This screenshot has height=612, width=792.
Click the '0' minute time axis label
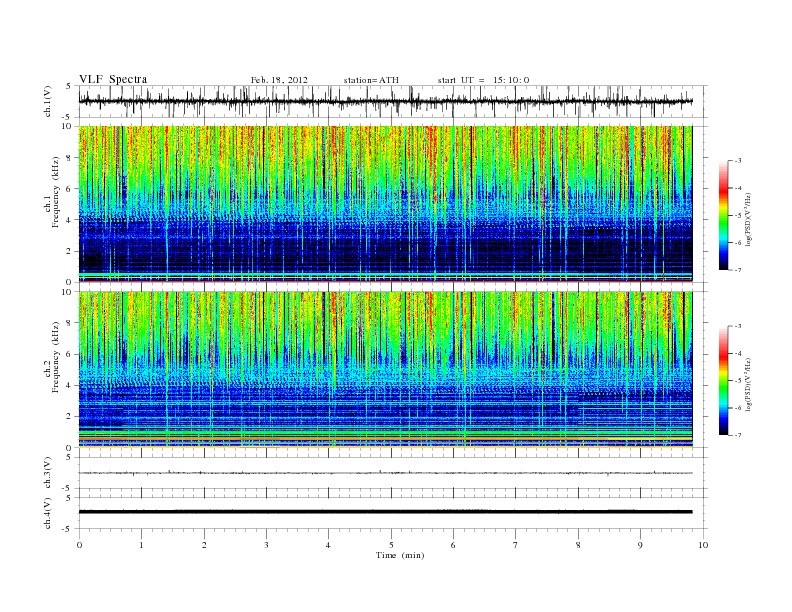pyautogui.click(x=79, y=545)
